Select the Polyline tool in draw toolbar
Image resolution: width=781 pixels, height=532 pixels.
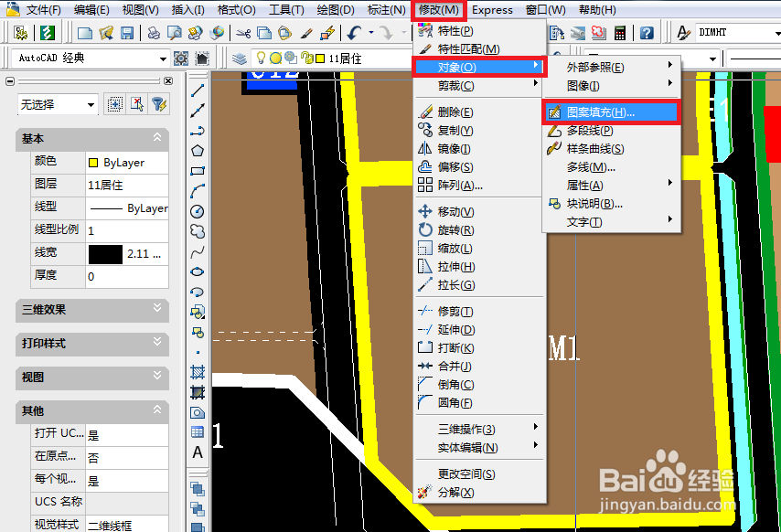tap(198, 131)
